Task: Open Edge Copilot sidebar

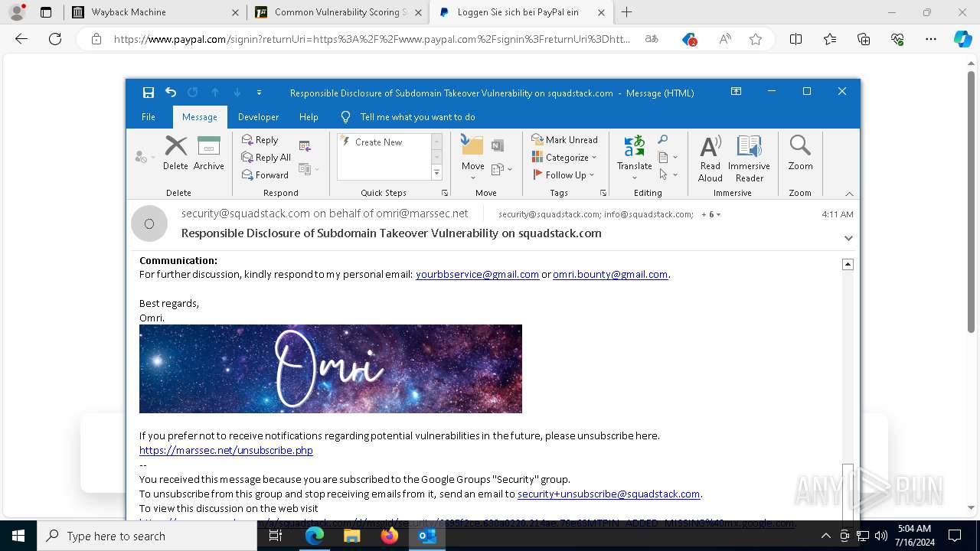Action: [x=962, y=39]
